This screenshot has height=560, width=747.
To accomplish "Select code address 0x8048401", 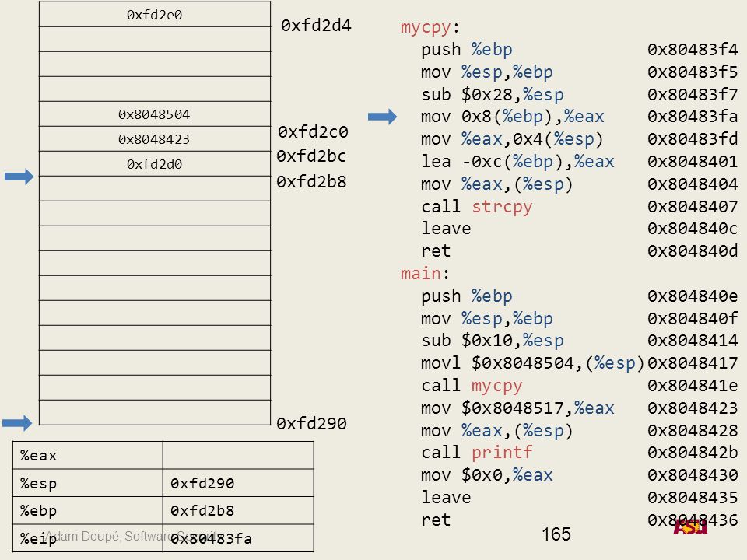I will (693, 162).
